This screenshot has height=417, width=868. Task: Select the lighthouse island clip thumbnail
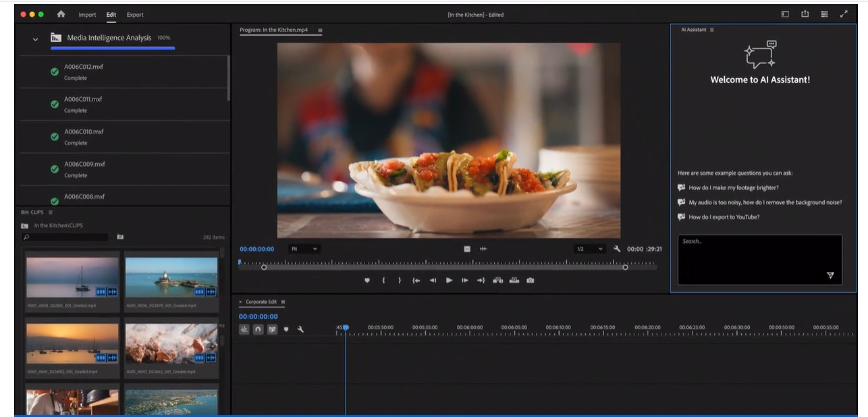[171, 277]
